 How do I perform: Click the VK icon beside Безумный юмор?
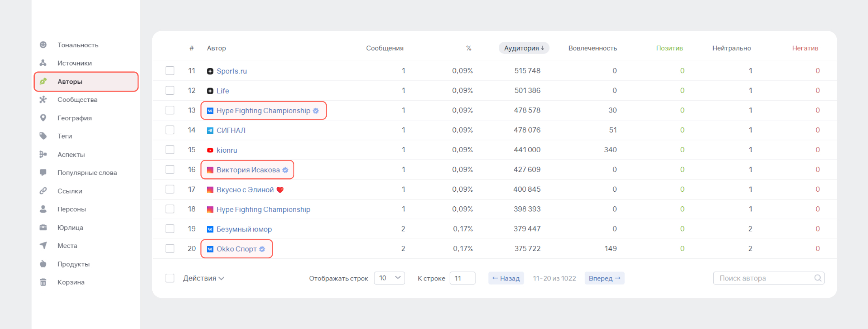(210, 229)
